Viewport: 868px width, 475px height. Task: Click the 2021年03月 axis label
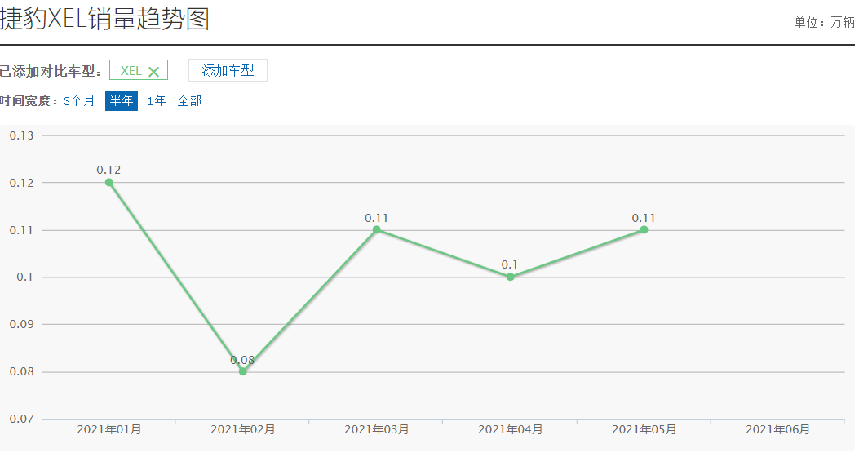376,429
